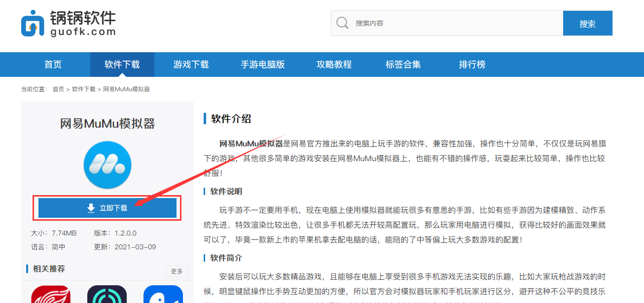Click the 网易MuMu模拟器 app logo
The width and height of the screenshot is (644, 303).
107,165
